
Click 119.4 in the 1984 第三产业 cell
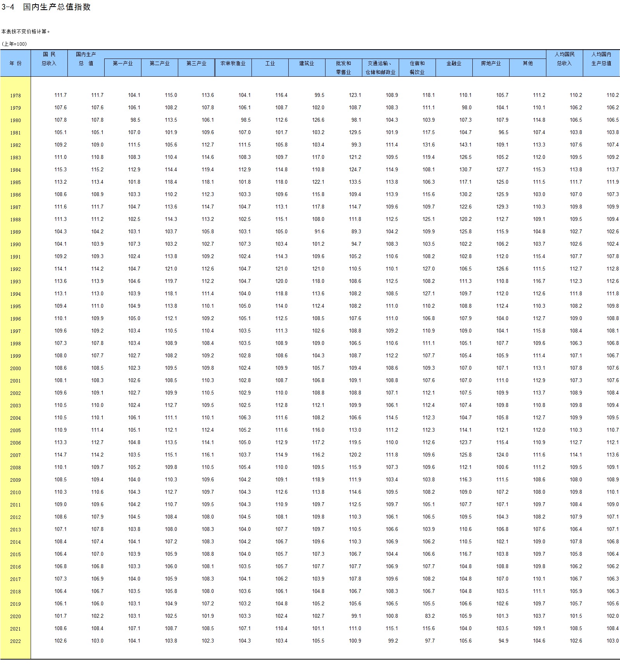pos(208,170)
